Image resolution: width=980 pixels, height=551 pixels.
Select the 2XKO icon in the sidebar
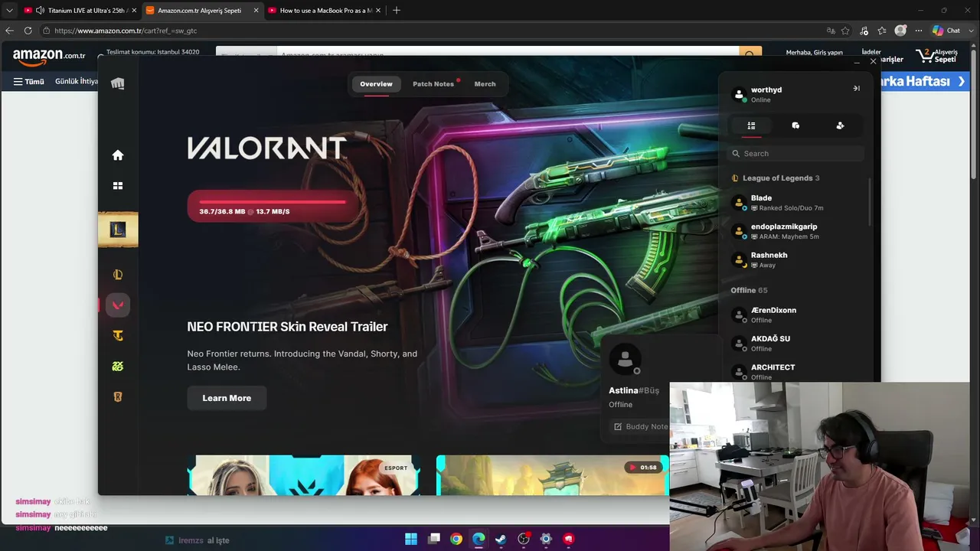[x=118, y=367]
